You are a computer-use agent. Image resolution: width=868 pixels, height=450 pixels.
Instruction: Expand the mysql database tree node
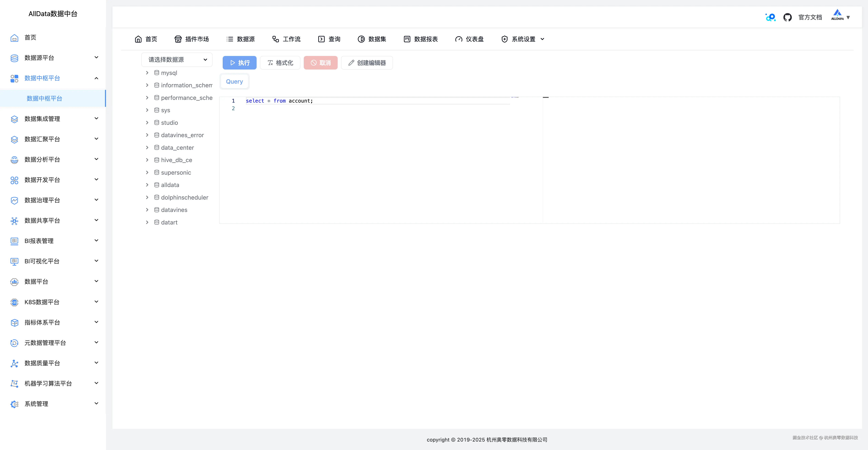tap(147, 73)
